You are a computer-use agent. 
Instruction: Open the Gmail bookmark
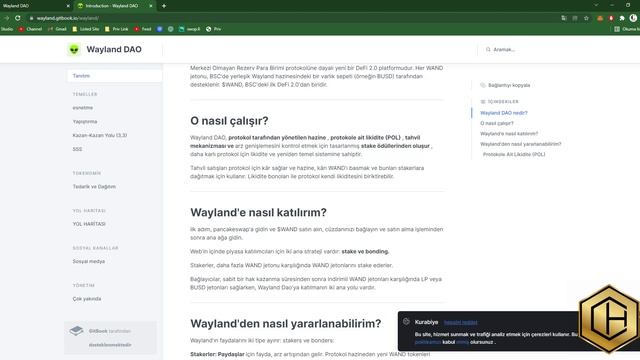point(57,29)
